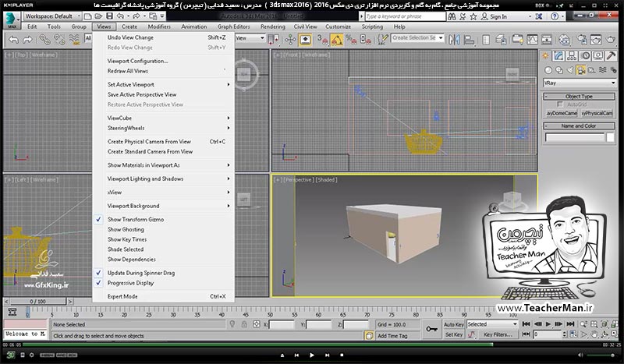Viewport: 624px width, 364px height.
Task: Click the Open File folder icon
Action: 98,16
